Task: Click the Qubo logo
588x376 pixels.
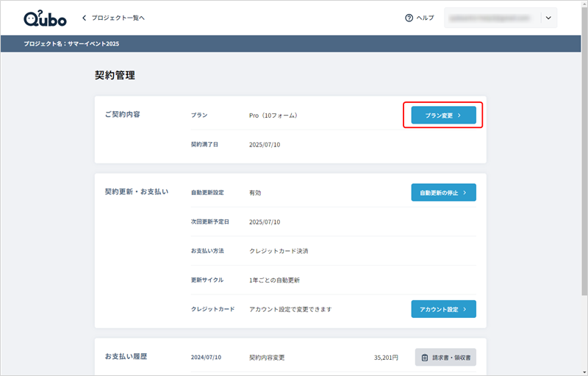Action: click(x=44, y=18)
